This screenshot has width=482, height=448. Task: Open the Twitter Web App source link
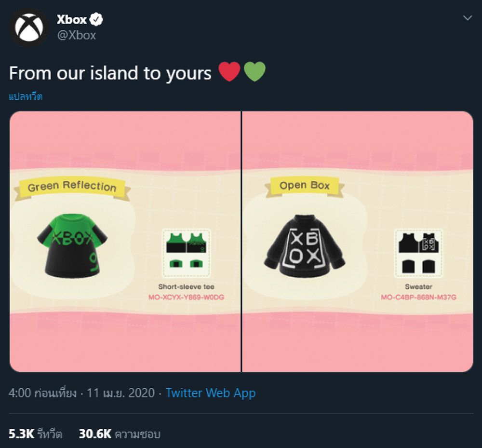point(210,393)
